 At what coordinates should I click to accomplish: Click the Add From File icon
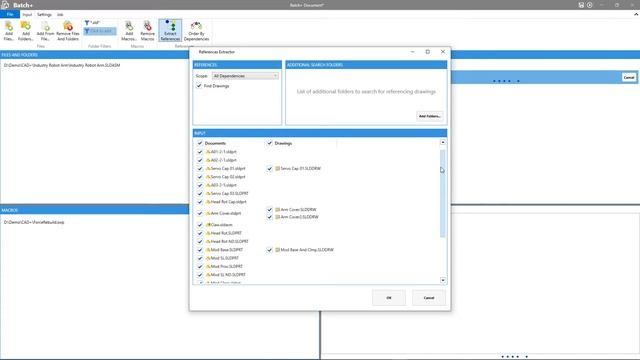pyautogui.click(x=45, y=27)
